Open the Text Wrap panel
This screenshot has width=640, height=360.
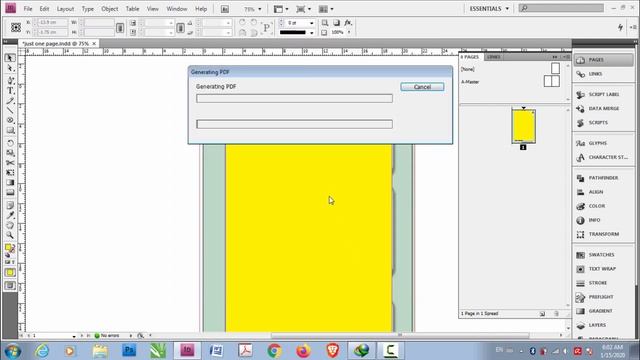coord(604,269)
